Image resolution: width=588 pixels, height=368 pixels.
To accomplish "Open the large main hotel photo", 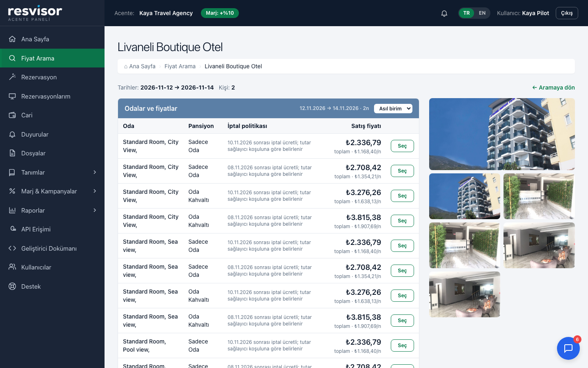I will tap(502, 134).
